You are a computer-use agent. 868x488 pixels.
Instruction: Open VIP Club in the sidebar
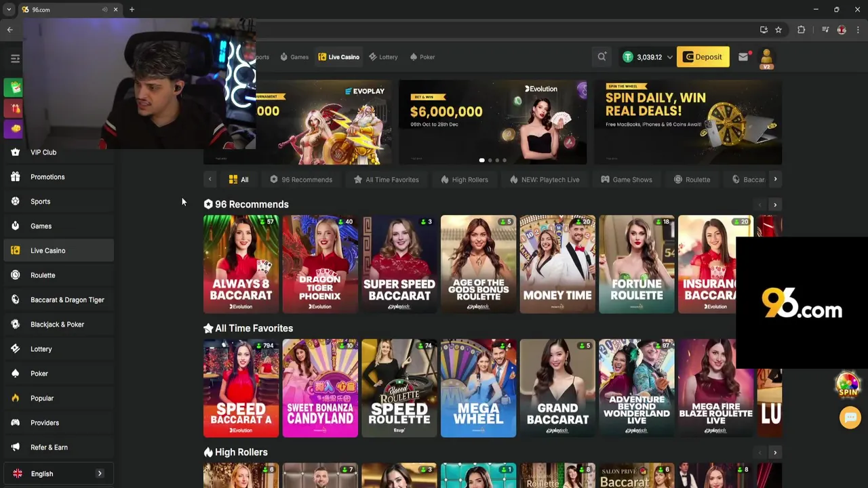(x=58, y=152)
